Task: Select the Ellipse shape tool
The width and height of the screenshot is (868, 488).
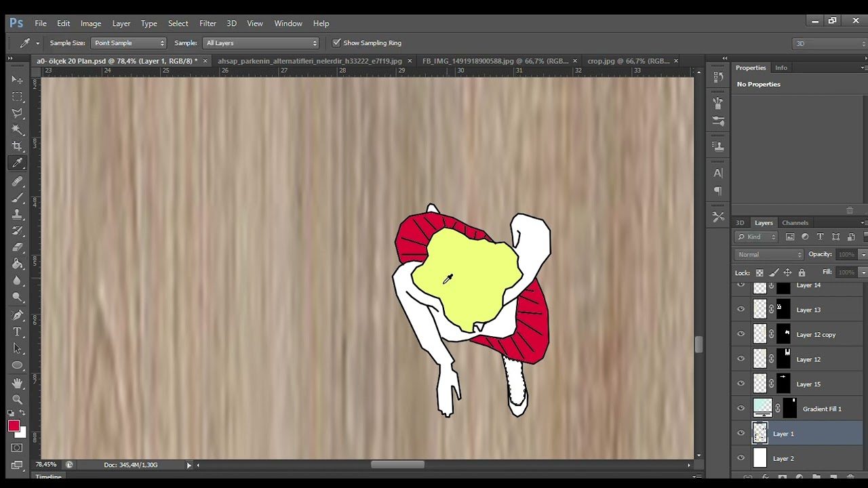Action: [x=17, y=365]
